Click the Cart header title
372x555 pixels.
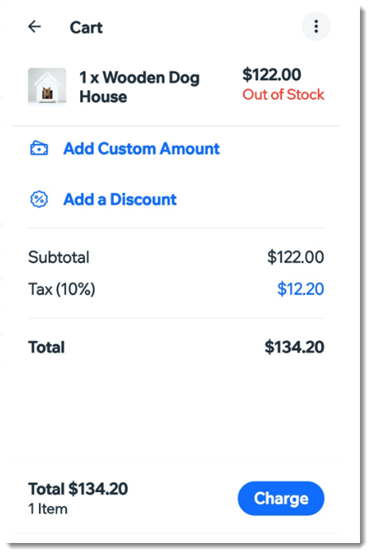click(x=86, y=28)
